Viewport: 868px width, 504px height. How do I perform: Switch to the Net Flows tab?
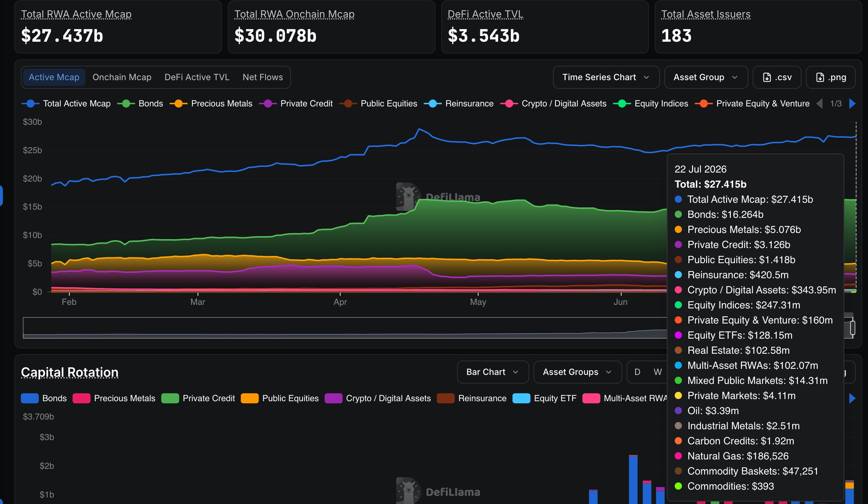click(263, 77)
